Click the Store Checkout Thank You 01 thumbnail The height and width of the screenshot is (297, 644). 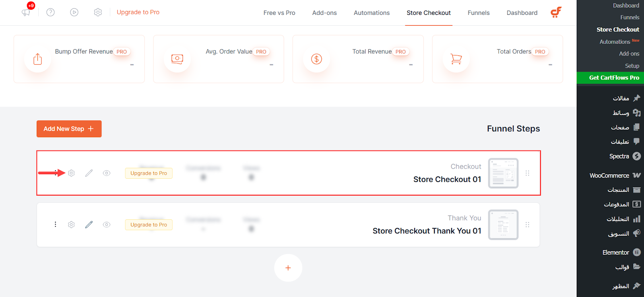[503, 225]
